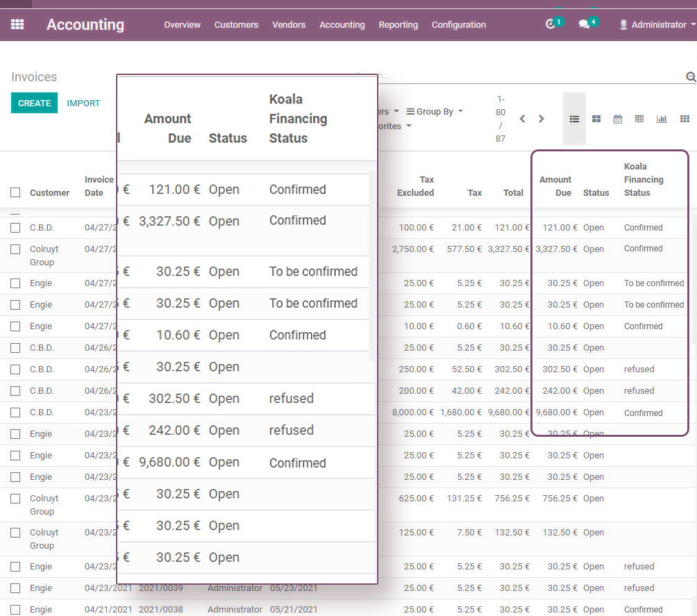The width and height of the screenshot is (697, 616).
Task: Tick the Engie invoice 2021/0038 checkbox
Action: coord(15,609)
